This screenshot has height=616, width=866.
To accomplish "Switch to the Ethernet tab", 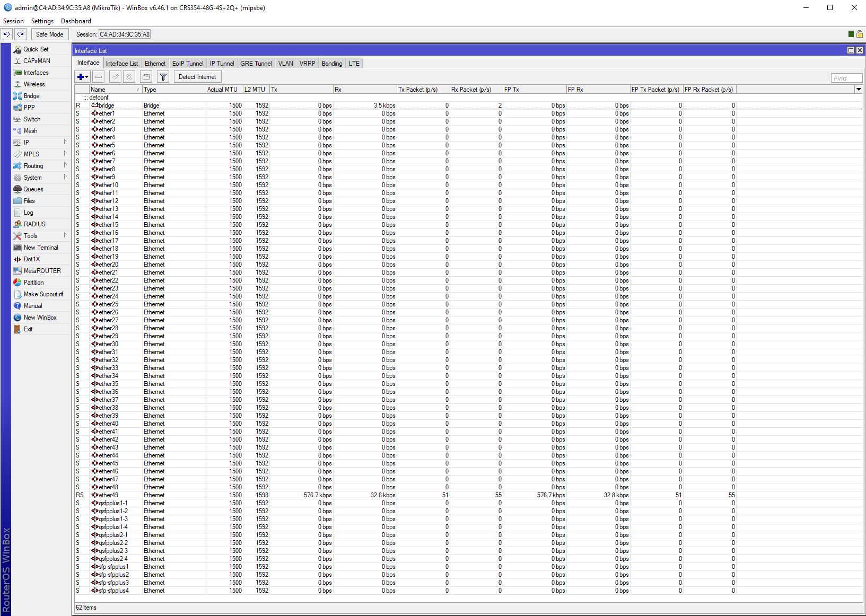I will click(155, 64).
